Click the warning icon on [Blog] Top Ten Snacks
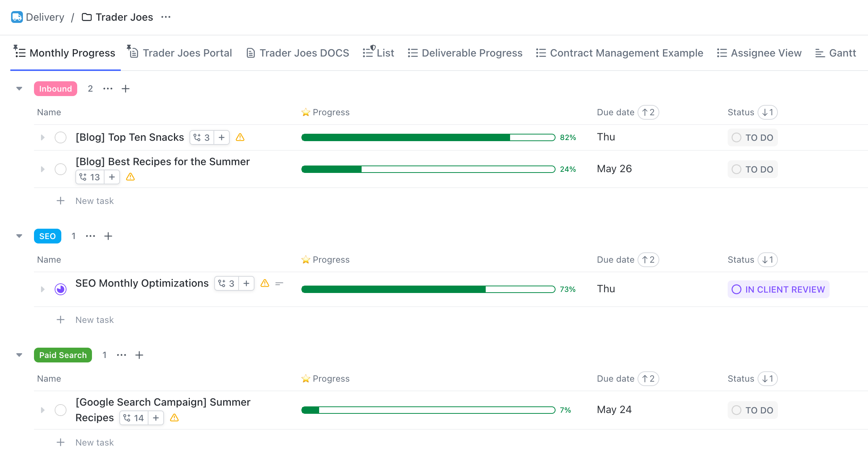Screen dimensions: 868x450 click(x=240, y=137)
